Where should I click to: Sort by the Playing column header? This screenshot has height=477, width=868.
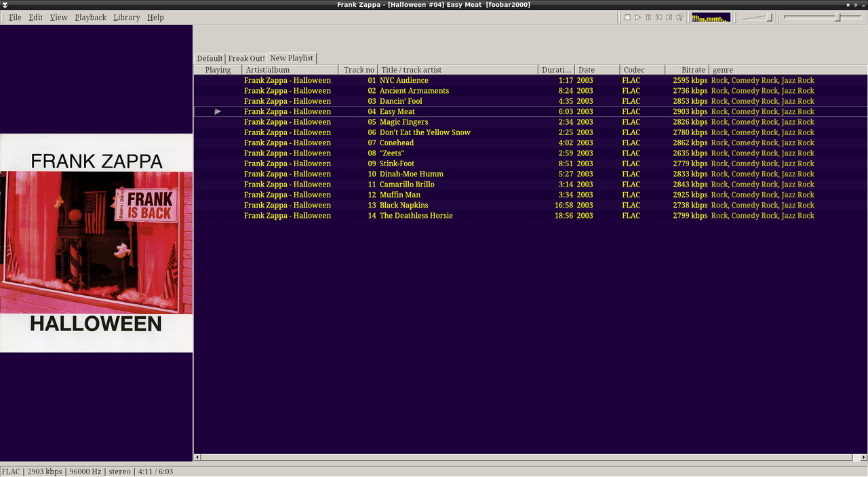click(218, 70)
